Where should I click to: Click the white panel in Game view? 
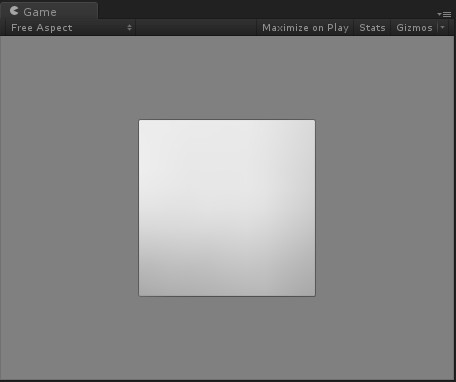coord(227,208)
